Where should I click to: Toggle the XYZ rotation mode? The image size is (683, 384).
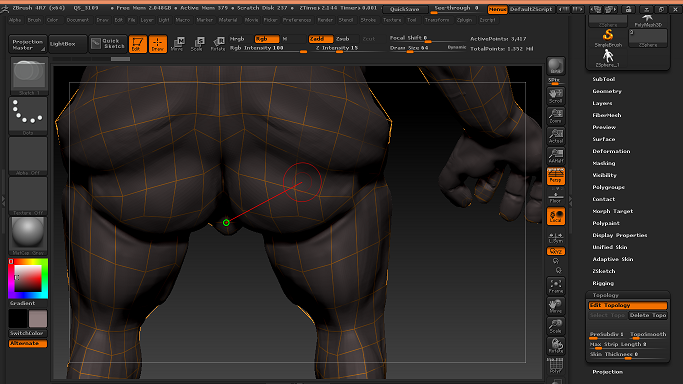coord(556,251)
